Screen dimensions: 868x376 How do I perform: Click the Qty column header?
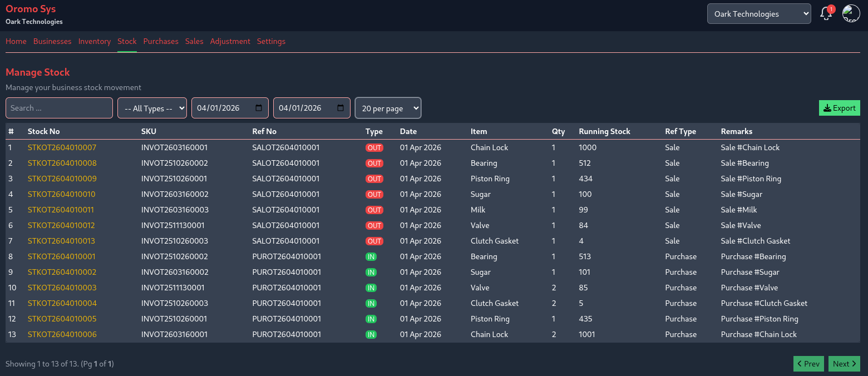point(558,131)
